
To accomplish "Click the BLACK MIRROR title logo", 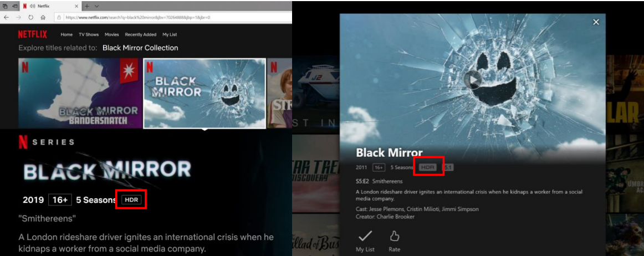I will pyautogui.click(x=107, y=171).
